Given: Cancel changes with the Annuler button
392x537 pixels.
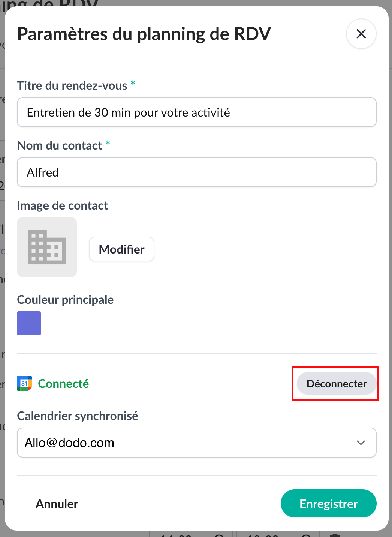Looking at the screenshot, I should tap(57, 504).
